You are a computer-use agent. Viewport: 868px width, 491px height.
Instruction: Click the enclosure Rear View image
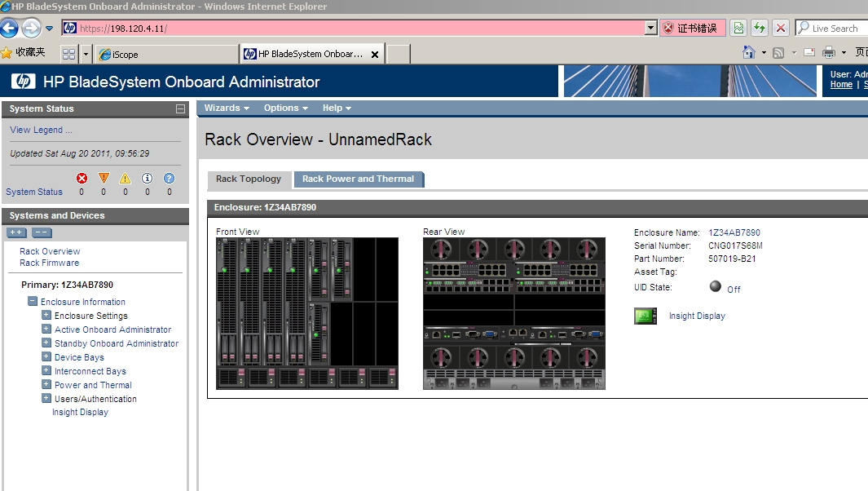(x=514, y=314)
